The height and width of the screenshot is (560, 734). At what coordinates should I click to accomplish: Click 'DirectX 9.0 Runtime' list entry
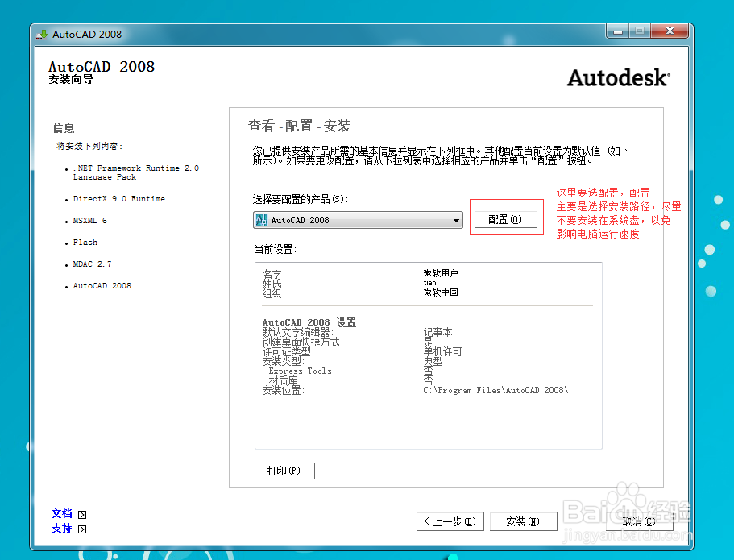(119, 198)
